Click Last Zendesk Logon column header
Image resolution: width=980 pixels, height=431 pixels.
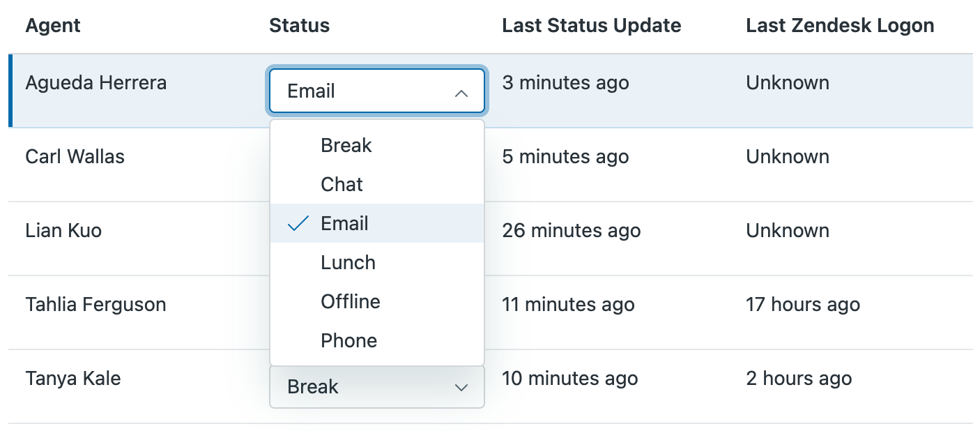coord(840,26)
